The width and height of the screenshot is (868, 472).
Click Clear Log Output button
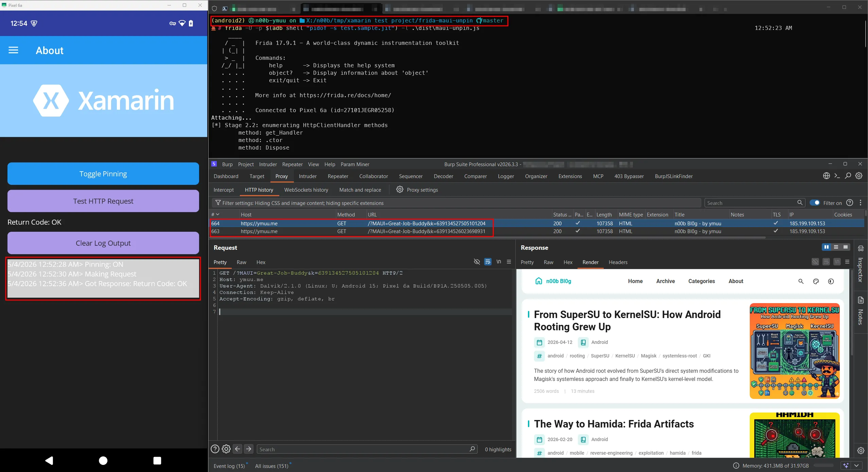(x=103, y=243)
